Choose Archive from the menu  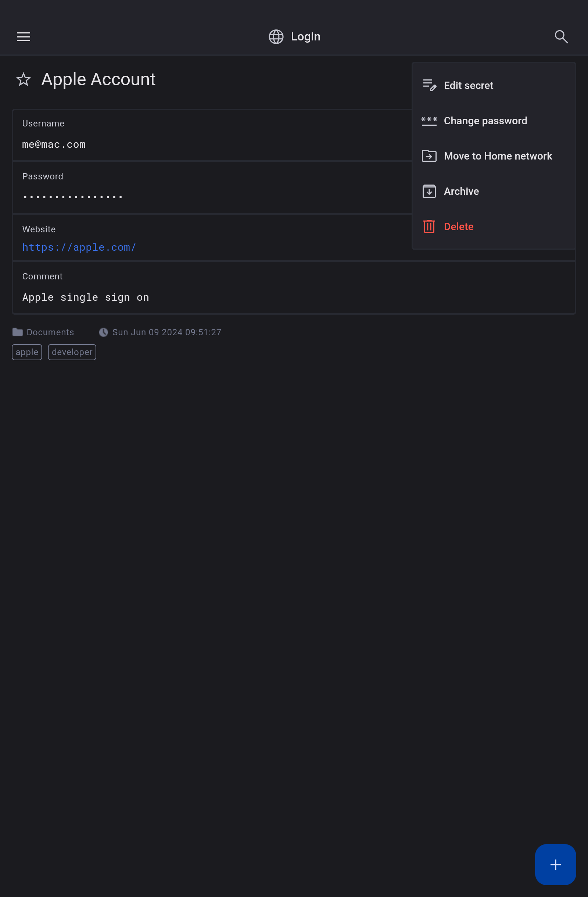coord(461,192)
